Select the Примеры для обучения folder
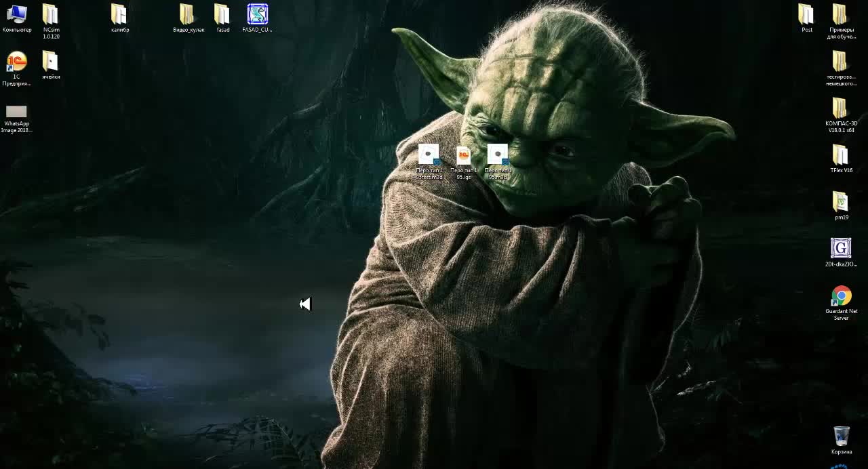 (841, 22)
